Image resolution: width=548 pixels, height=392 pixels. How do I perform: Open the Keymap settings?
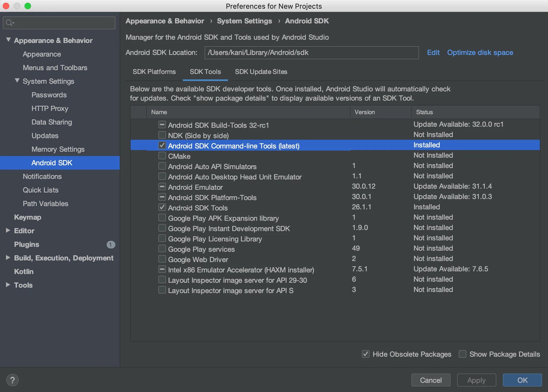point(28,217)
